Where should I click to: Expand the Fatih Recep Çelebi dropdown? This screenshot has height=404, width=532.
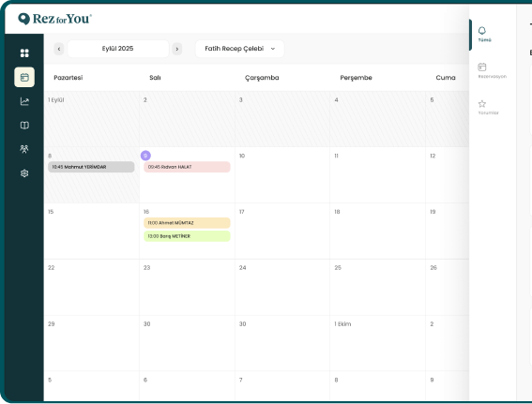(x=239, y=49)
